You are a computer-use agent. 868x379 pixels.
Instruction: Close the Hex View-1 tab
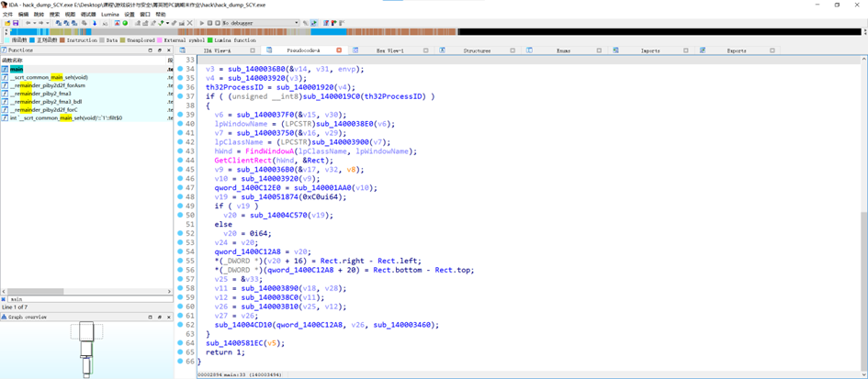(425, 50)
